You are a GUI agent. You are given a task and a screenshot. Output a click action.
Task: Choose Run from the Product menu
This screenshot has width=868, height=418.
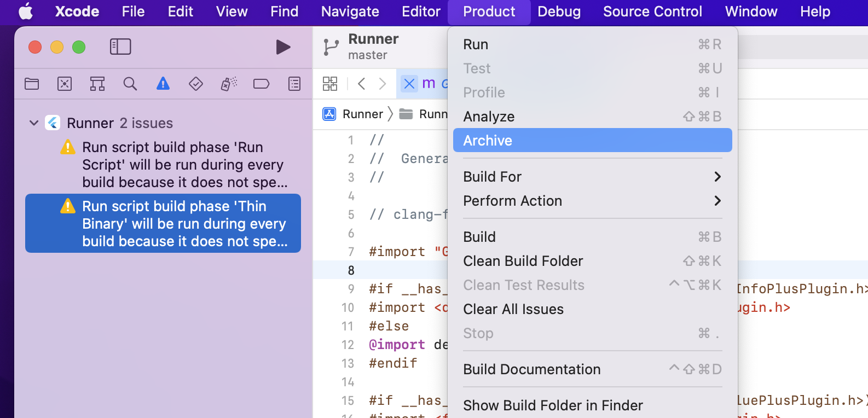(x=593, y=44)
